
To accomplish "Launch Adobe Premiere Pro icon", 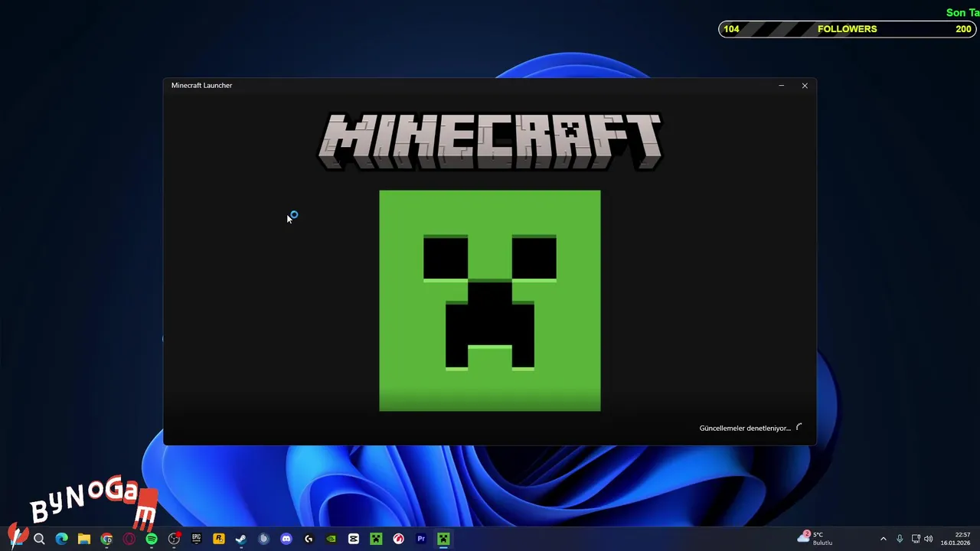I will 421,539.
